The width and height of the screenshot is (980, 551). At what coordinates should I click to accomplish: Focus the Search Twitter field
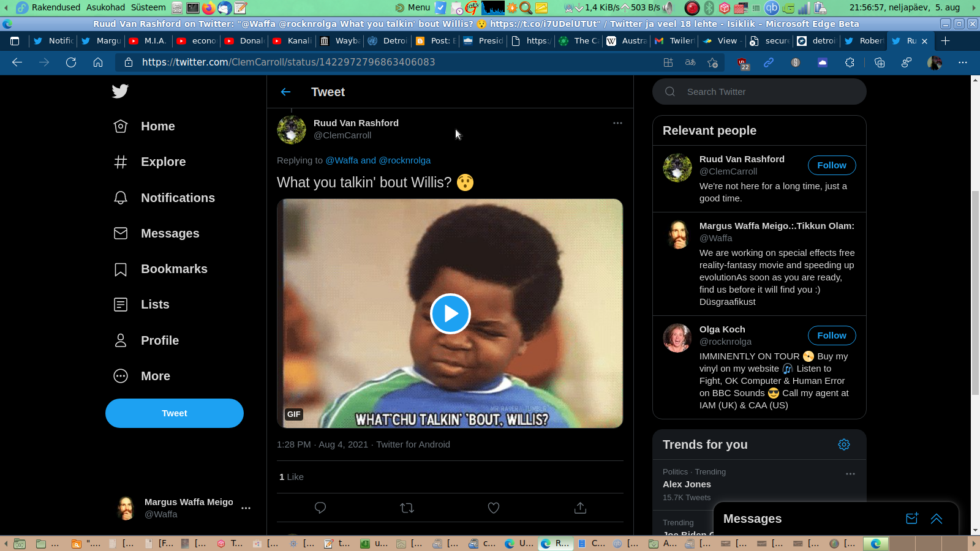click(x=759, y=92)
